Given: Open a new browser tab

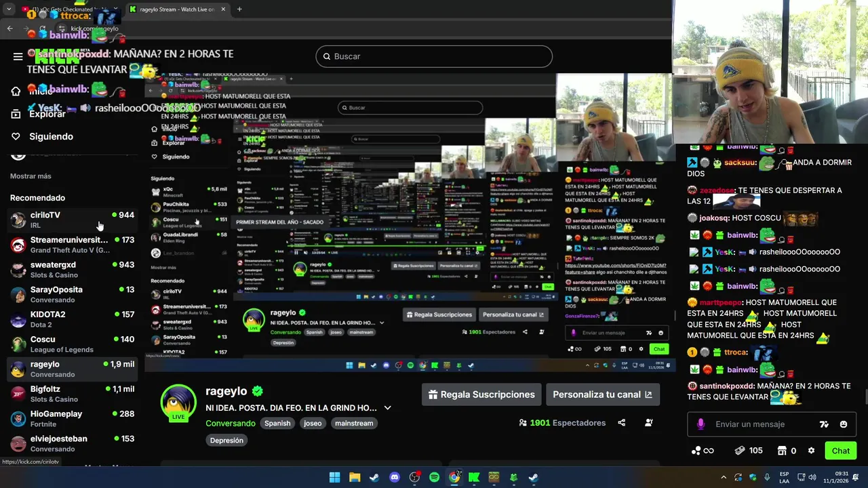Looking at the screenshot, I should pos(239,9).
